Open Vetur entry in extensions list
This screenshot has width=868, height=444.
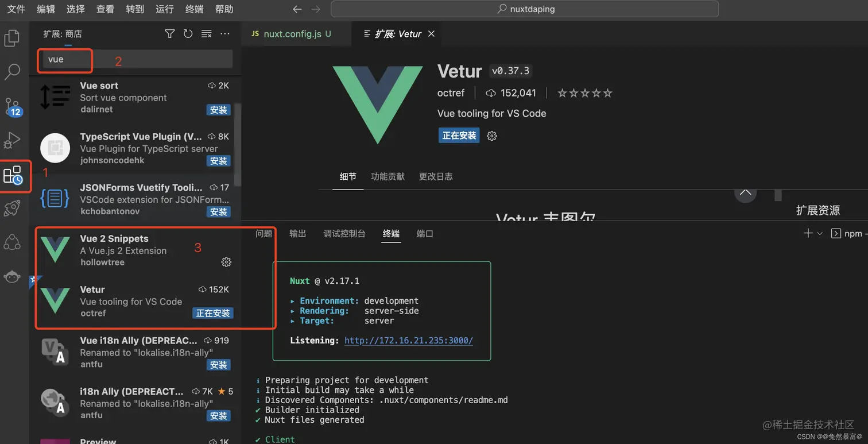pos(135,302)
